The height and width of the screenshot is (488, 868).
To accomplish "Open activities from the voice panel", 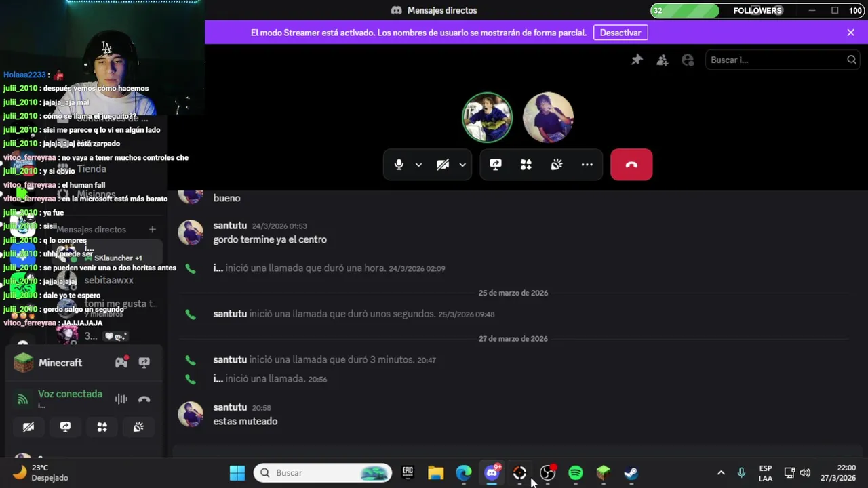I will [x=102, y=427].
